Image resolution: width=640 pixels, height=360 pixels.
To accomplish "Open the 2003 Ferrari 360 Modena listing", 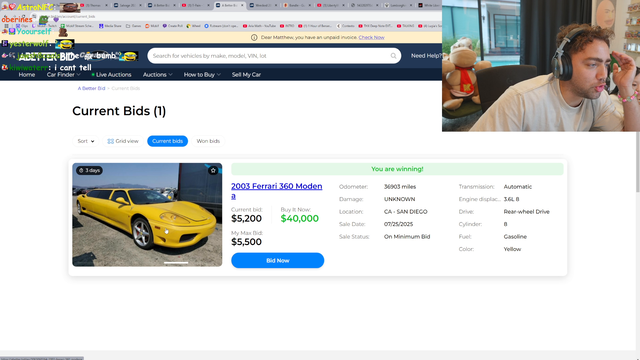I will coord(277,191).
